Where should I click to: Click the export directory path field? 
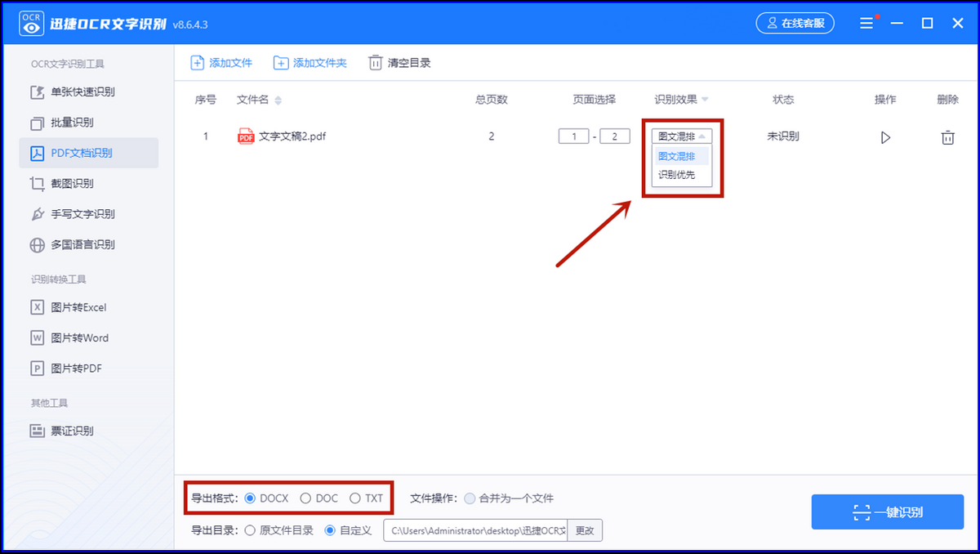coord(475,530)
